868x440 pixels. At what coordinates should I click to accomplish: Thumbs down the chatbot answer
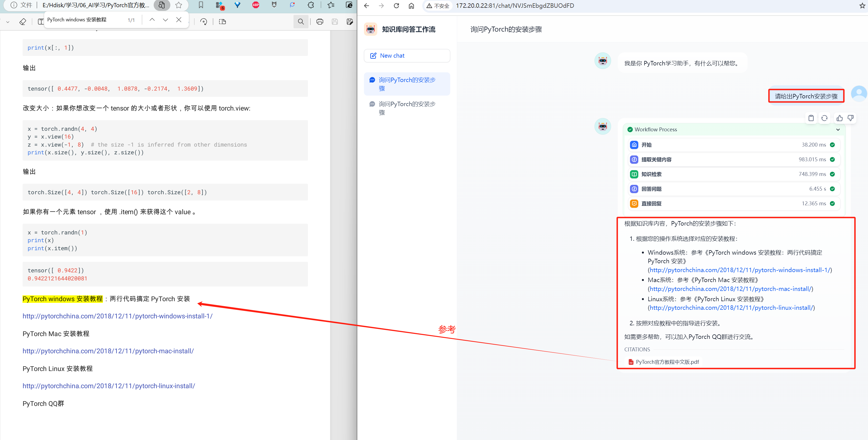pyautogui.click(x=851, y=118)
